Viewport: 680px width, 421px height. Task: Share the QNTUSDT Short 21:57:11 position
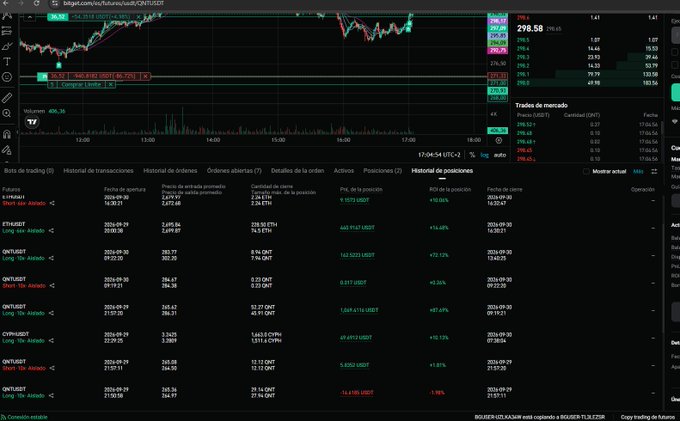[x=52, y=368]
